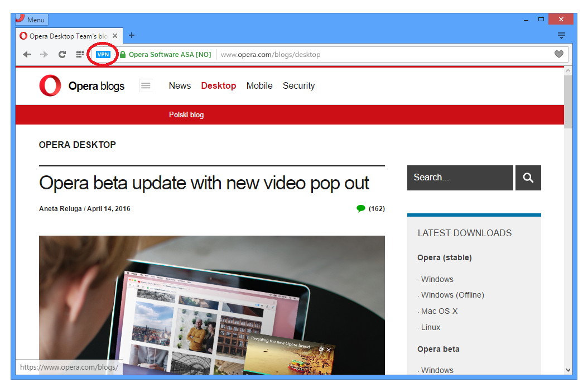Open the article laptop photo

click(x=212, y=305)
